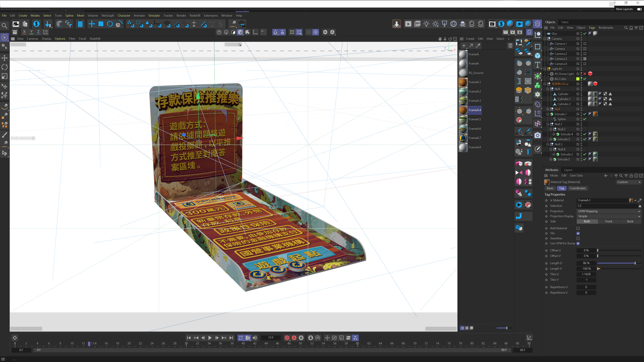Enable the Add Material checkbox
The width and height of the screenshot is (644, 362).
[578, 228]
